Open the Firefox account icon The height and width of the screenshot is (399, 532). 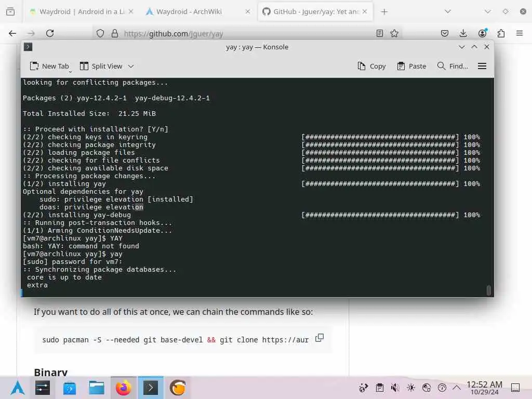click(482, 33)
